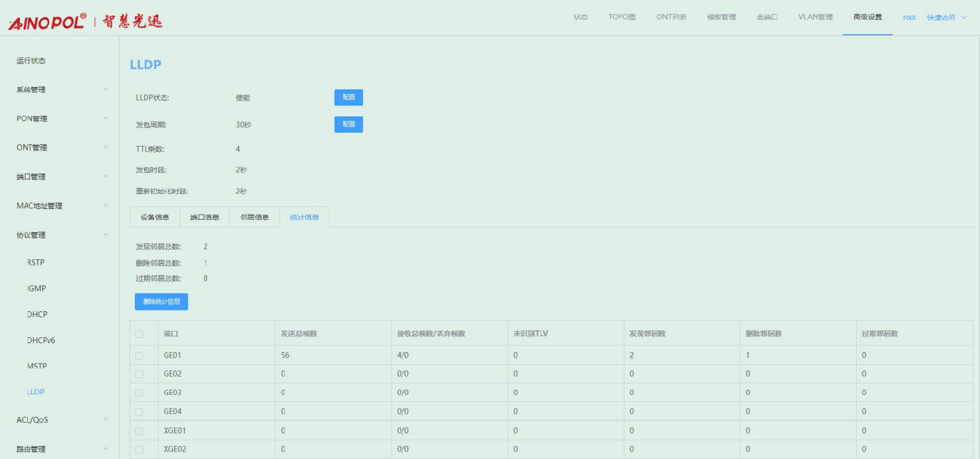Expand the 路由管理 chevron icon
980x459 pixels.
[106, 449]
